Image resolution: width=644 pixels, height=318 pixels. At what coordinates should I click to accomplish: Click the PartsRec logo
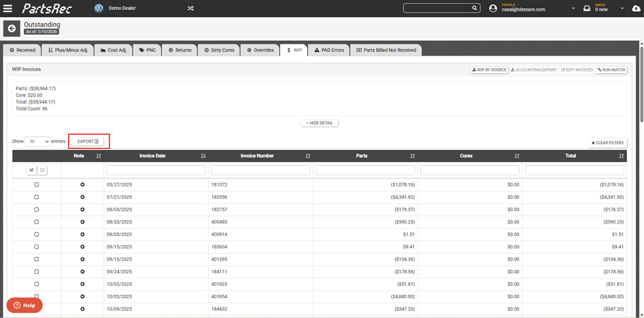(x=47, y=8)
